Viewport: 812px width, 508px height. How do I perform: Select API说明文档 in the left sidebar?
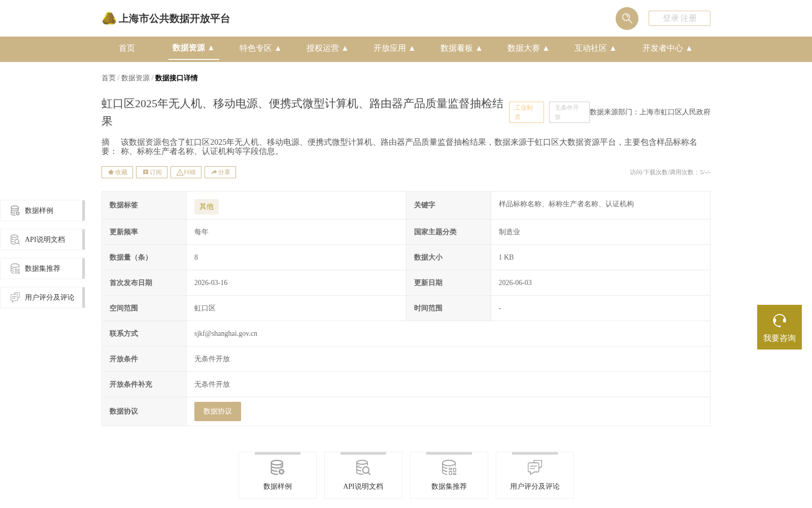point(42,240)
